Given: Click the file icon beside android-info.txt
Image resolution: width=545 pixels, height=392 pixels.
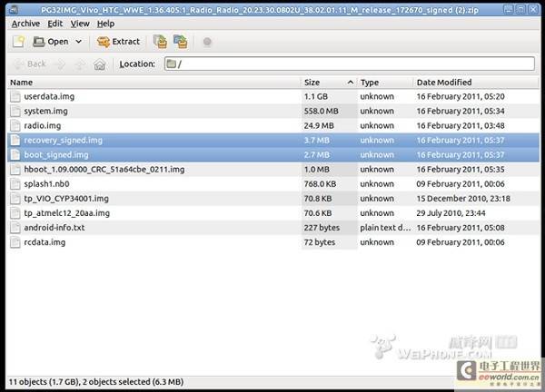Looking at the screenshot, I should coord(15,228).
